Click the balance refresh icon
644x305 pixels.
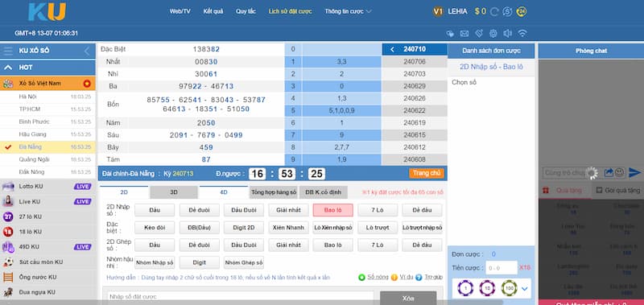(494, 11)
